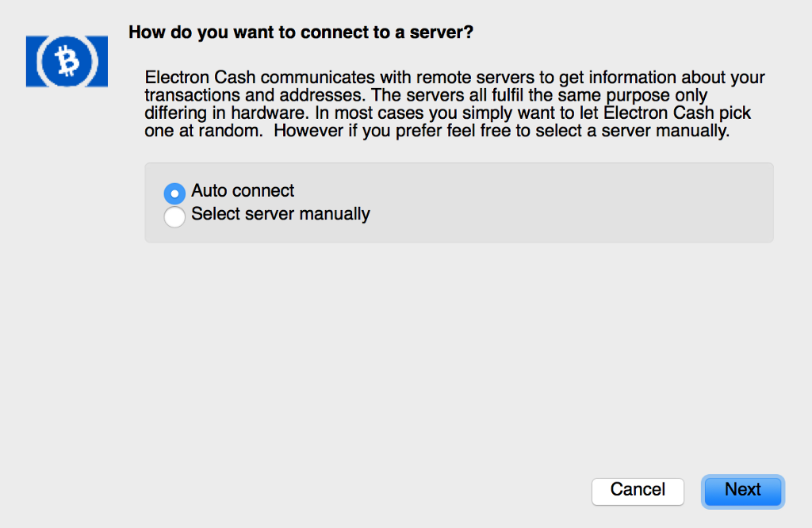Viewport: 812px width, 528px height.
Task: Click the description line starting "differing in hardware"
Action: point(447,113)
